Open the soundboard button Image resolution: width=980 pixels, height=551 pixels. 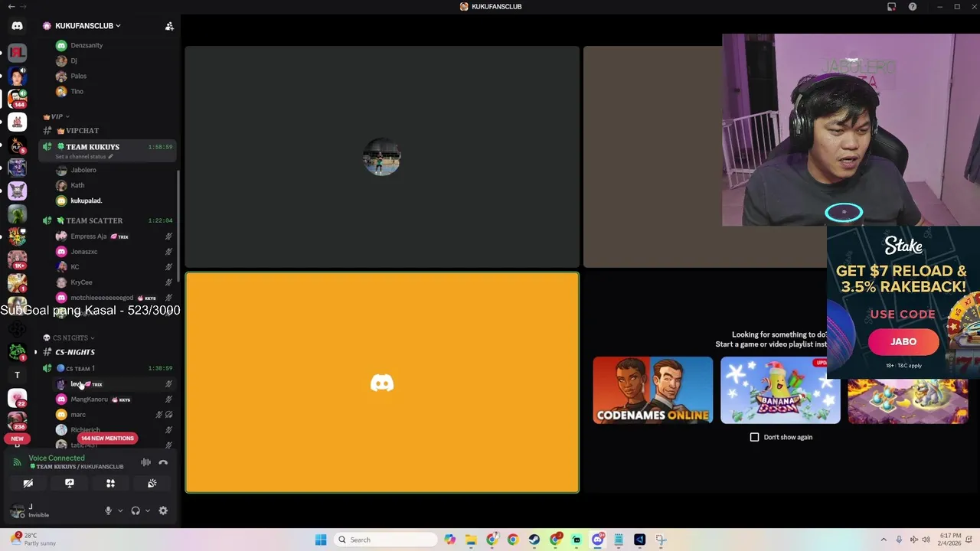[152, 483]
